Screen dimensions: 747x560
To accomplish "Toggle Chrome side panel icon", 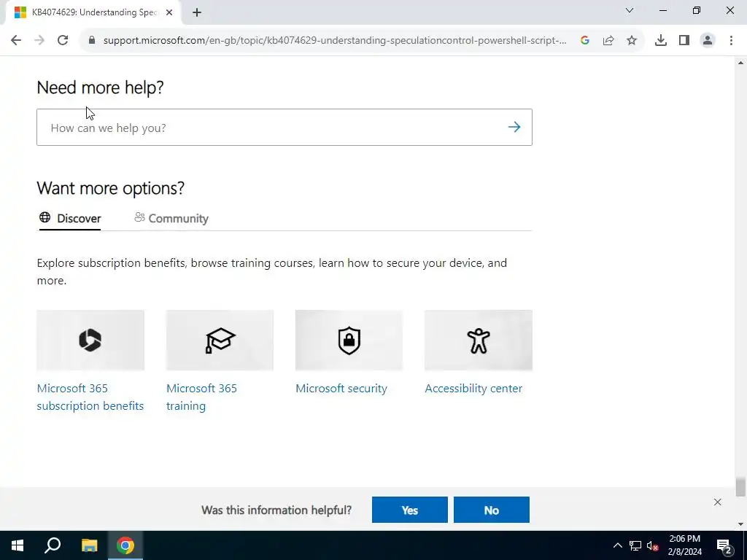I will (x=684, y=41).
